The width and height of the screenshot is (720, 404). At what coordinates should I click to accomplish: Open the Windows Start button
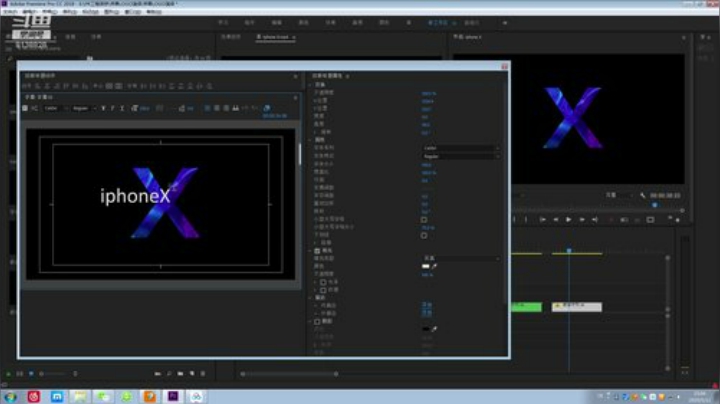[10, 397]
